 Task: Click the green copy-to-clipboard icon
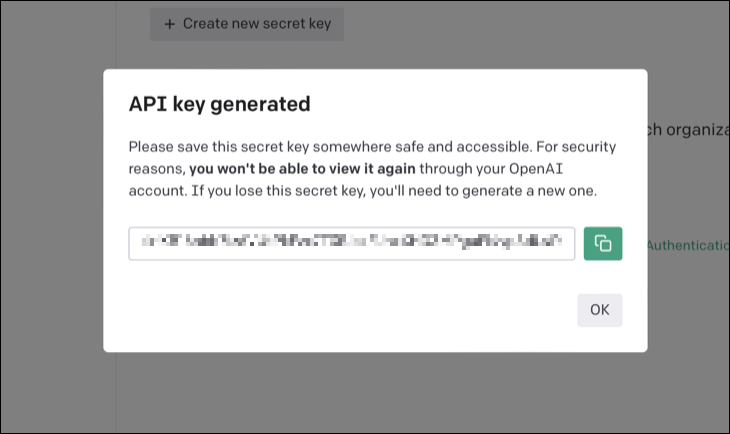(603, 243)
